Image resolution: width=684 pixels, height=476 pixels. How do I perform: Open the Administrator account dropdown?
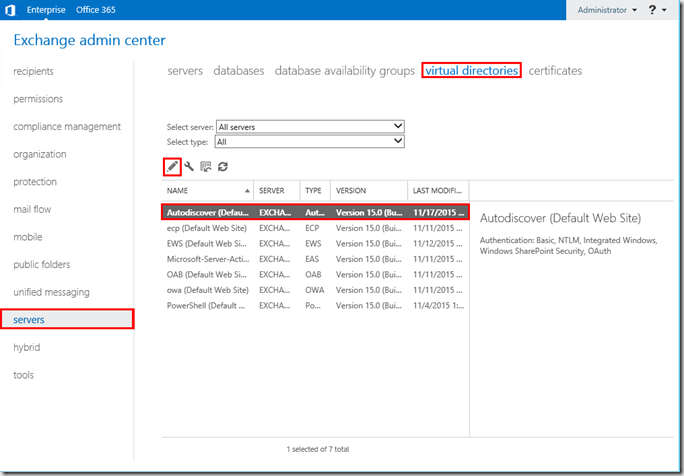tap(607, 10)
